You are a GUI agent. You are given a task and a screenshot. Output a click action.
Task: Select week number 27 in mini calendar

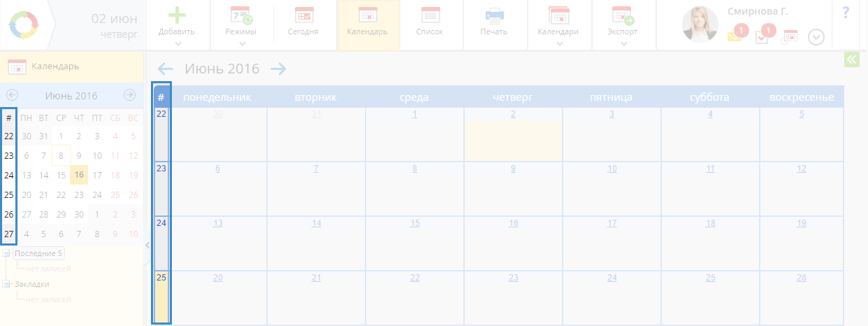click(x=8, y=234)
